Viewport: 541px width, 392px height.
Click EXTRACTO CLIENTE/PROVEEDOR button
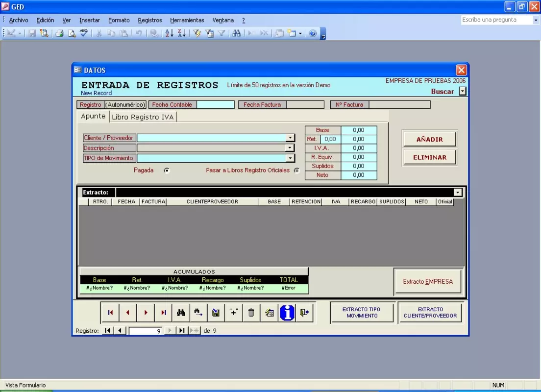(430, 313)
